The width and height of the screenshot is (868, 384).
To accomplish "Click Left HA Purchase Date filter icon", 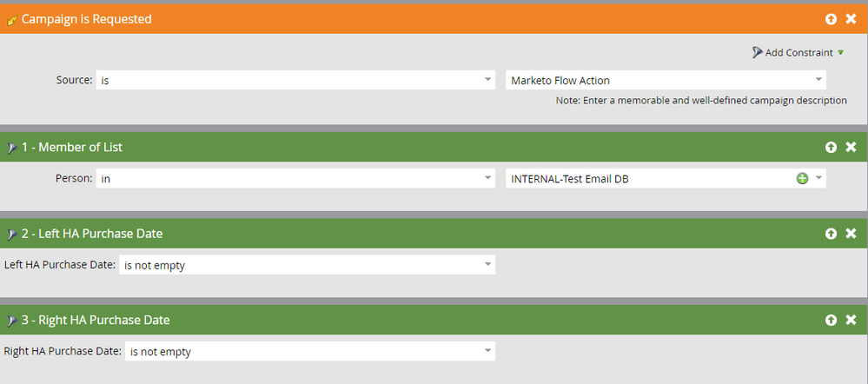I will pyautogui.click(x=11, y=235).
